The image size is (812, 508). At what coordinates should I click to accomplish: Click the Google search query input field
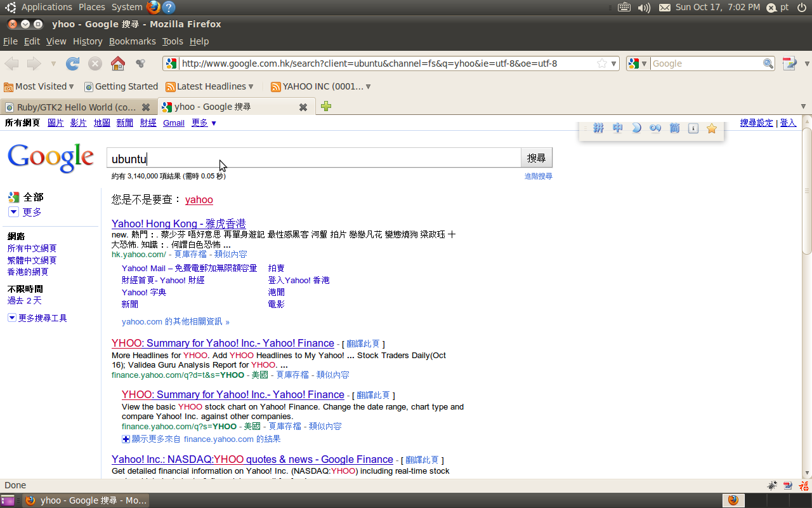(314, 159)
